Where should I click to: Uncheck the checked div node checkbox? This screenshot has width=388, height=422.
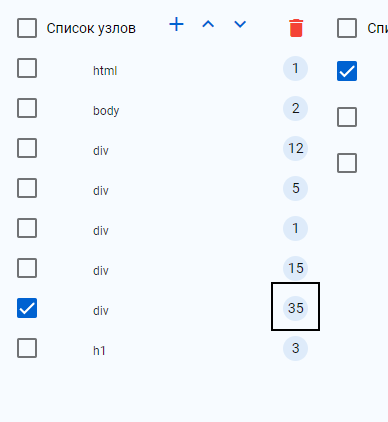point(27,308)
